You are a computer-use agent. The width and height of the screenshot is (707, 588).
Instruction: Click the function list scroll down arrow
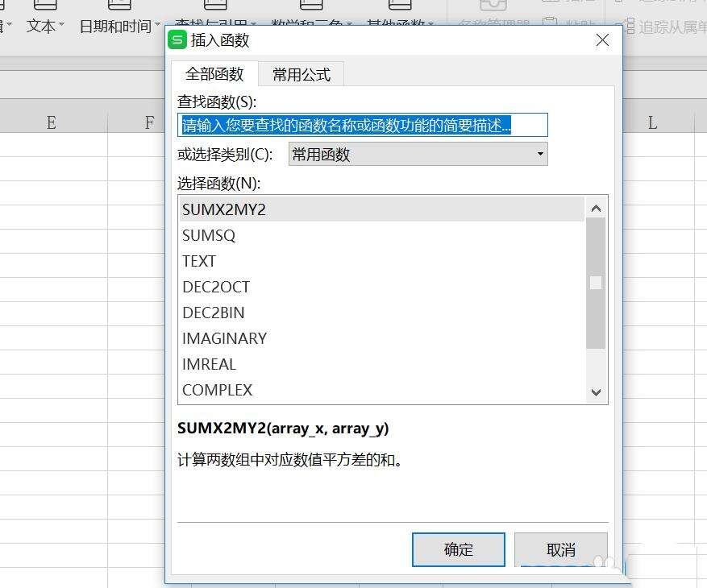click(x=596, y=392)
